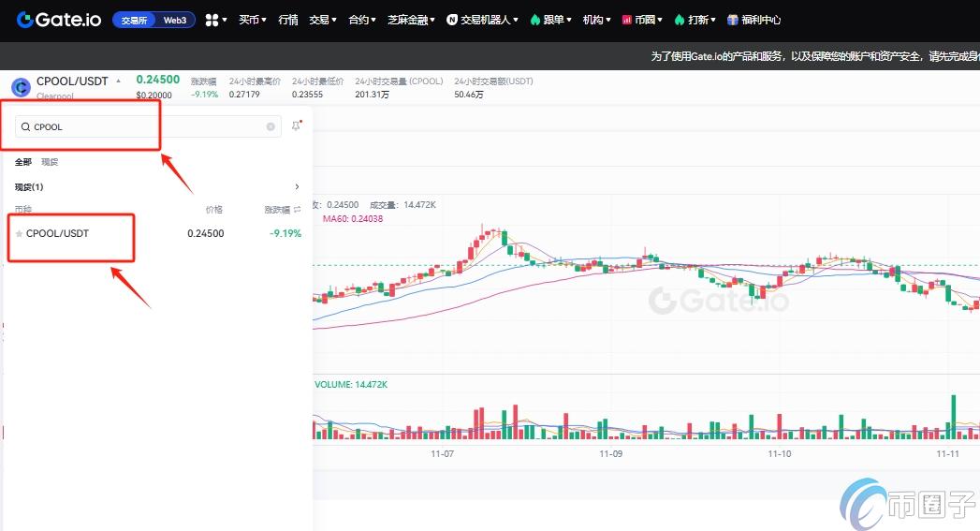Click the 打新 green flame icon
This screenshot has width=980, height=531.
tap(680, 20)
